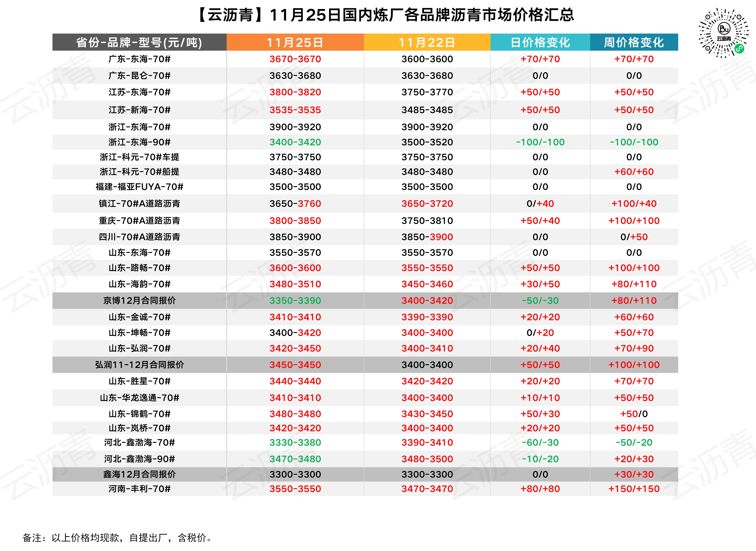Image resolution: width=756 pixels, height=551 pixels.
Task: Select the 周价格变化 column header
Action: (x=634, y=42)
